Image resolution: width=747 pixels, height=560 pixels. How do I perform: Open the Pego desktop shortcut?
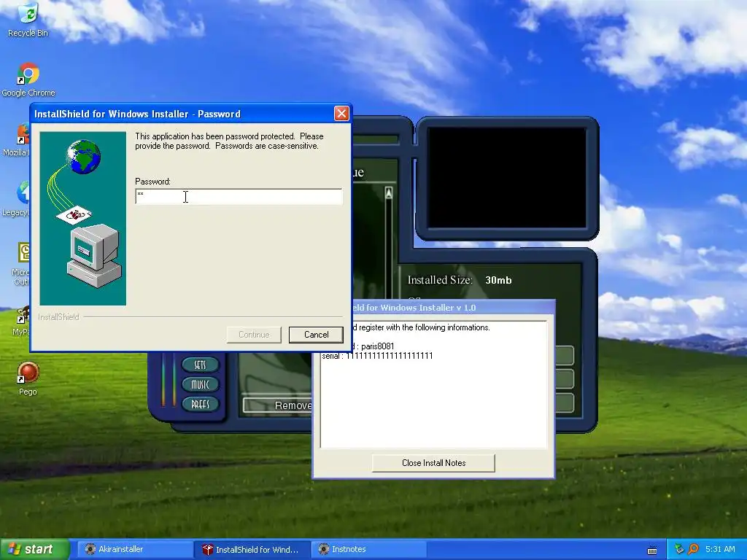(x=28, y=378)
